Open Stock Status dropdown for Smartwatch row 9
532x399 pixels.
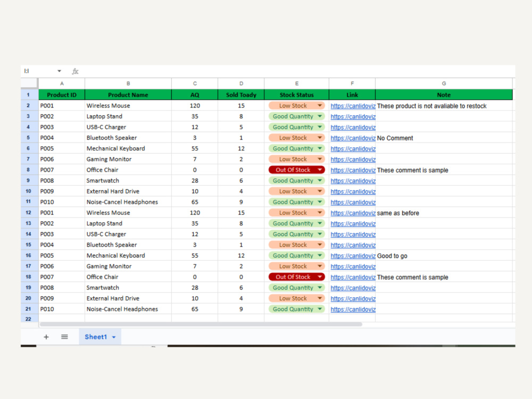(320, 180)
